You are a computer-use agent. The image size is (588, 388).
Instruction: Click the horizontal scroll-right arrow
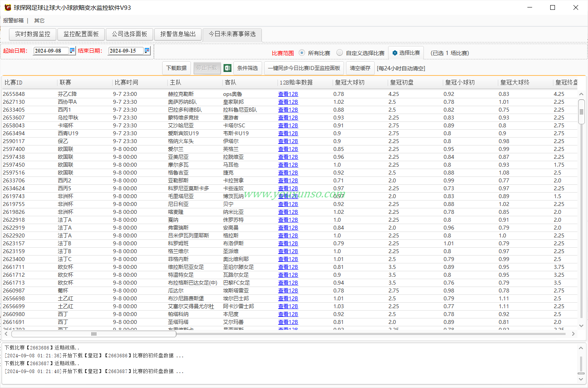[x=573, y=334]
